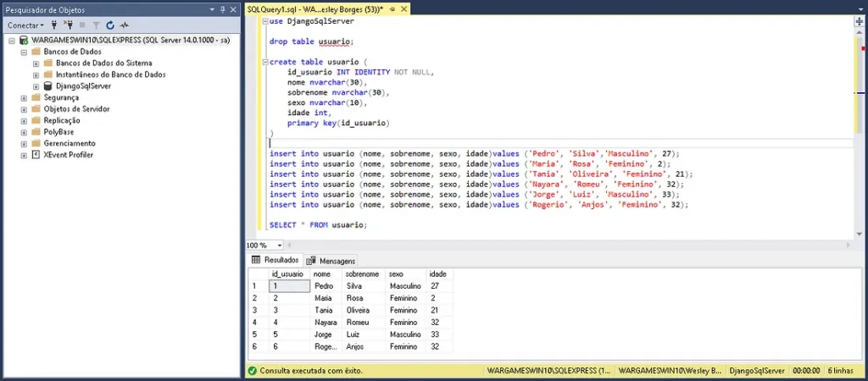Expand Bancos de Dados do Sistema
Screen dimensions: 868x381
[36, 63]
